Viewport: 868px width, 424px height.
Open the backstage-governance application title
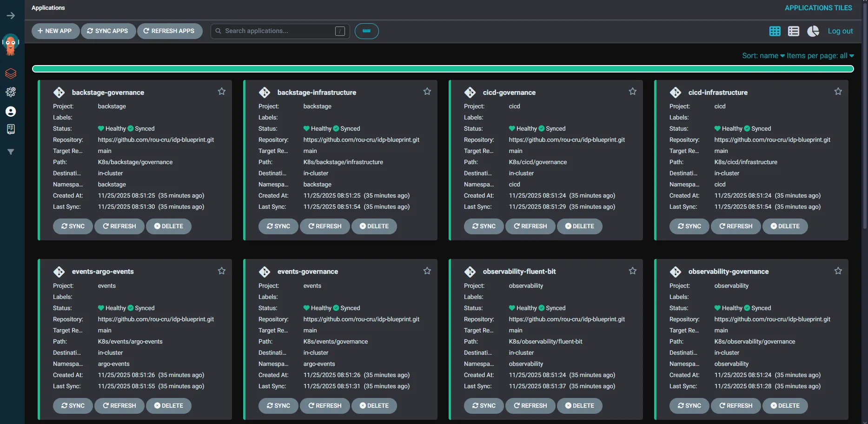coord(108,93)
